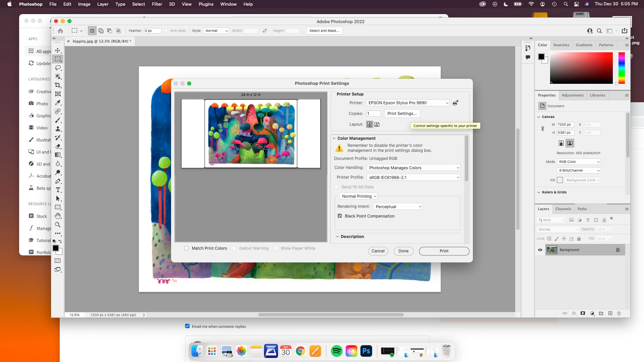This screenshot has width=644, height=362.
Task: Hide the Background layer visibility
Action: (x=540, y=250)
